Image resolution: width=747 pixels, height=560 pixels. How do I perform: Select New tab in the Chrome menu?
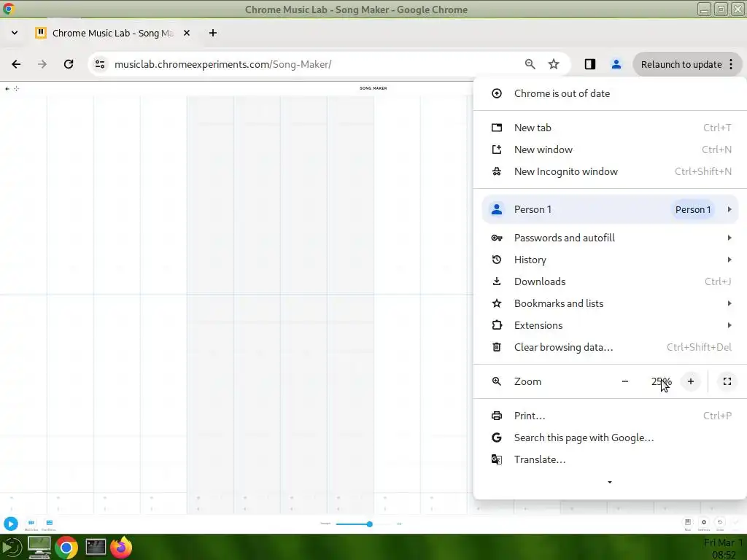(610, 128)
